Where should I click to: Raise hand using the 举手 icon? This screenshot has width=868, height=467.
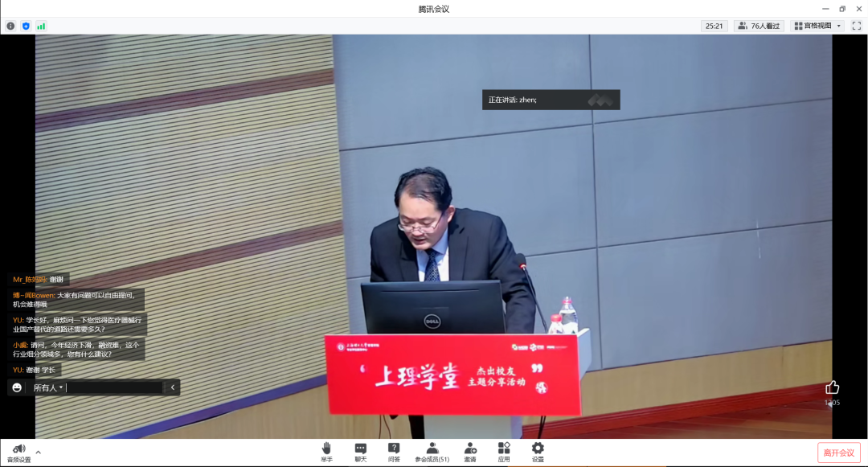point(325,450)
